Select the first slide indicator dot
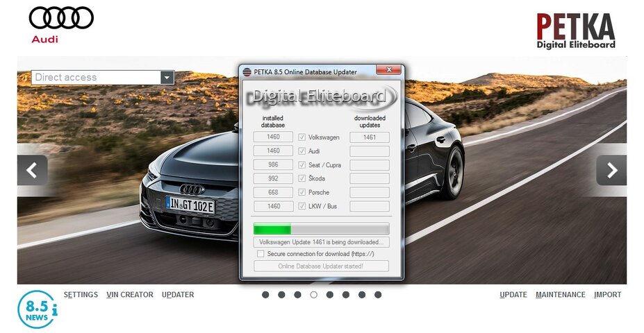 click(x=265, y=294)
